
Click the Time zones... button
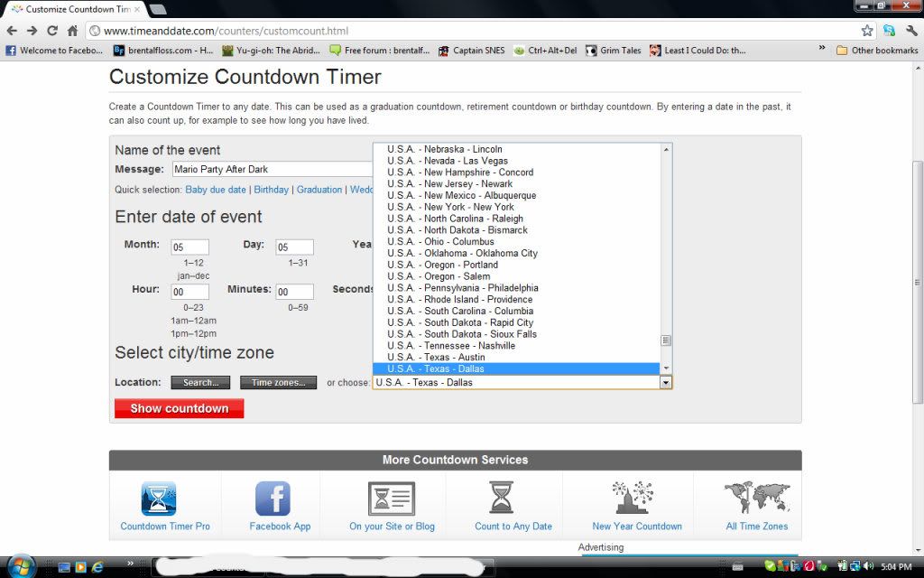[278, 383]
